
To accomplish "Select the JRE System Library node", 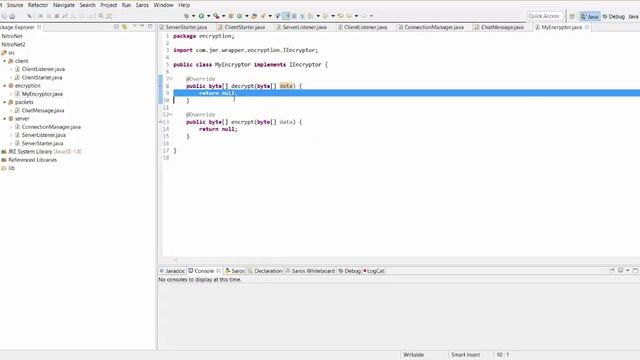I will pyautogui.click(x=41, y=151).
